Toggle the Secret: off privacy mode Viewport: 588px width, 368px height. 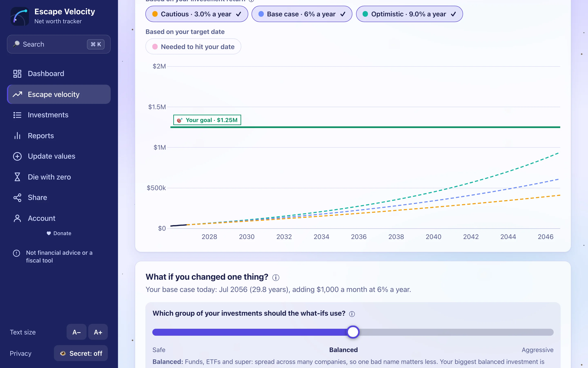[81, 353]
